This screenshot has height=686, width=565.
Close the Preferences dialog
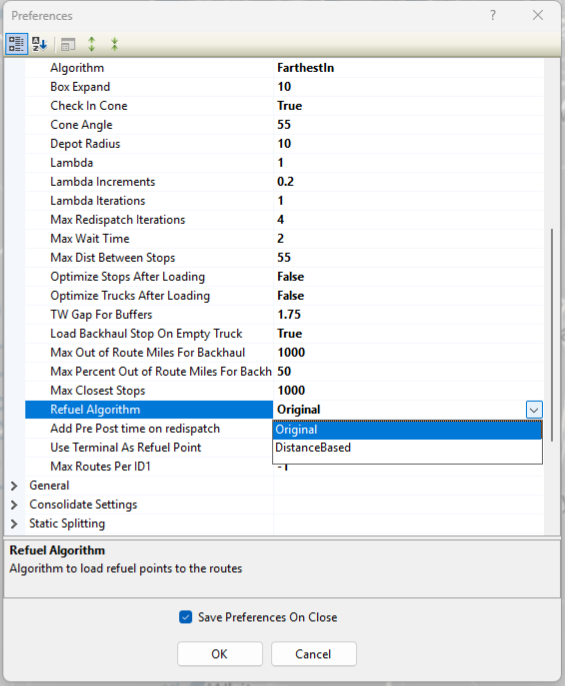point(538,15)
